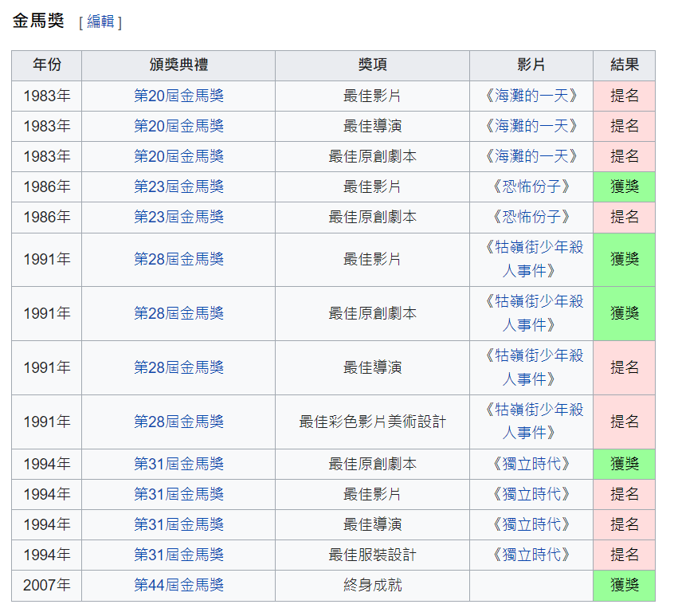Click the 獲獎 result for 1991 最佳影片
Screen dimensions: 678x616
pyautogui.click(x=625, y=259)
